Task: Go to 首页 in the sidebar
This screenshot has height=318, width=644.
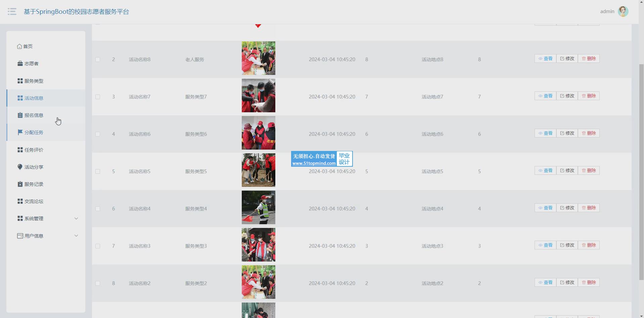Action: (46, 46)
